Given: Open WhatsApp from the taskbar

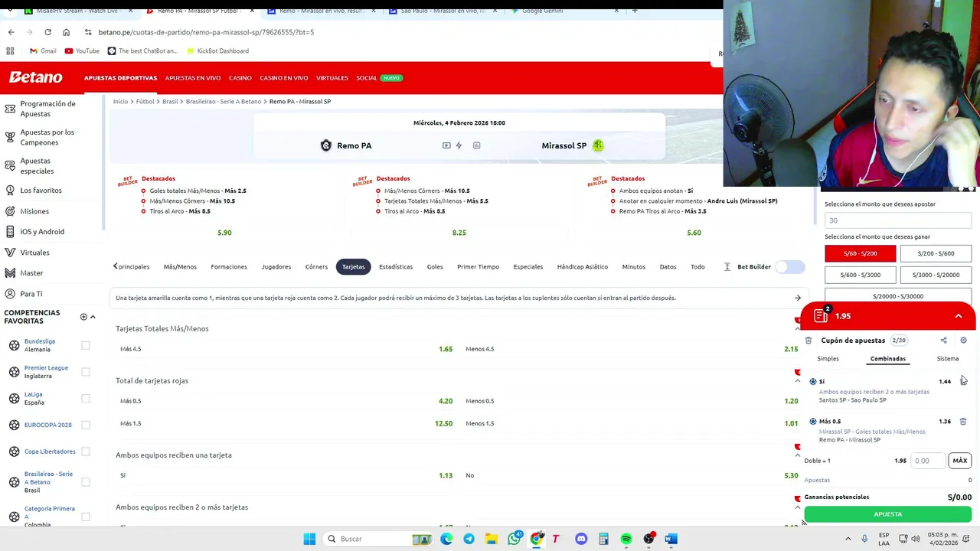Looking at the screenshot, I should pos(514,539).
